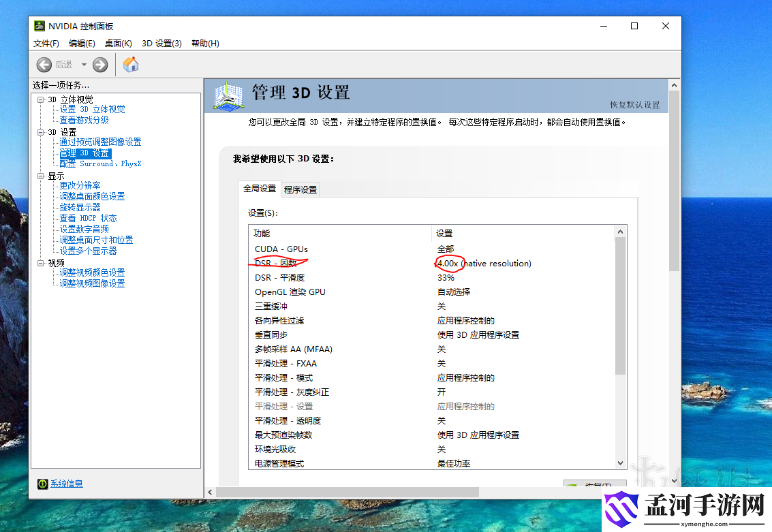Click the 系统信息 link
772x532 pixels.
67,484
